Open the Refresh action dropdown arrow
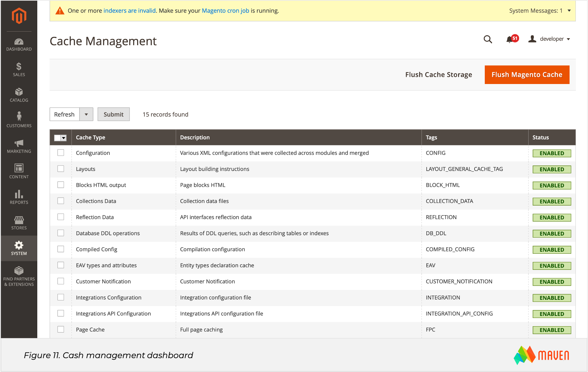 click(86, 114)
